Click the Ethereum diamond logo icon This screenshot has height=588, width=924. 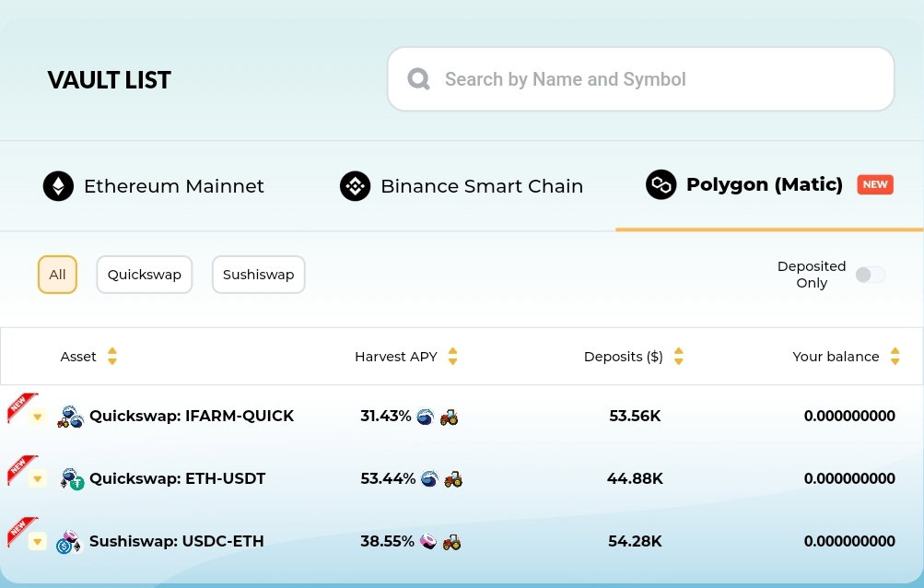pyautogui.click(x=58, y=186)
